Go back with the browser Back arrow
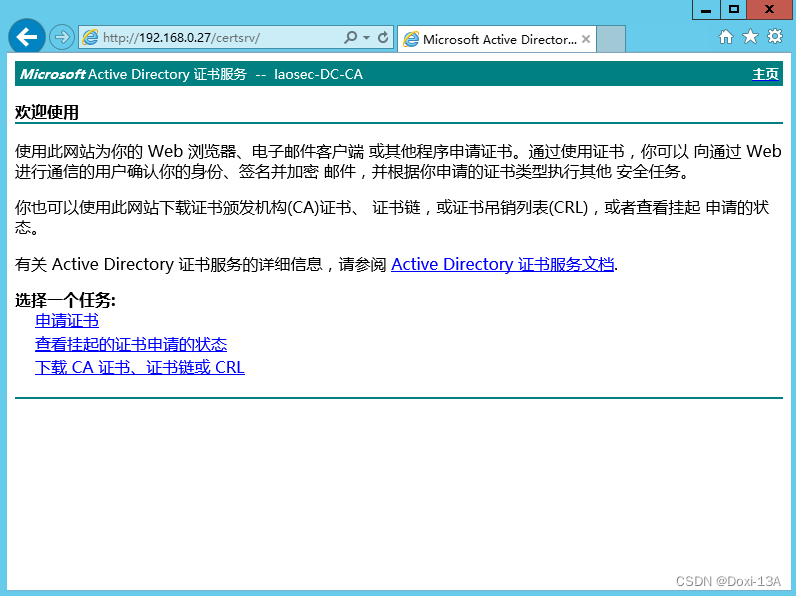 pos(26,37)
